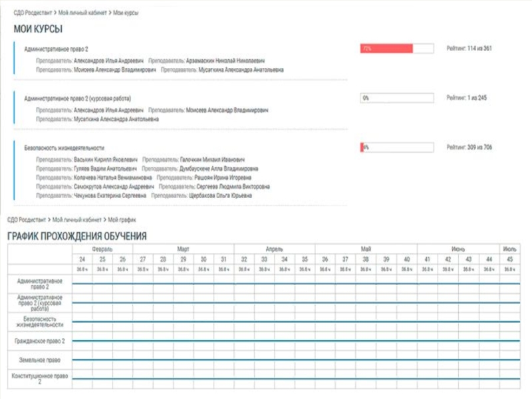Select teacher Щербакова Ольга Юрьевна
This screenshot has height=399, width=532.
(220, 196)
